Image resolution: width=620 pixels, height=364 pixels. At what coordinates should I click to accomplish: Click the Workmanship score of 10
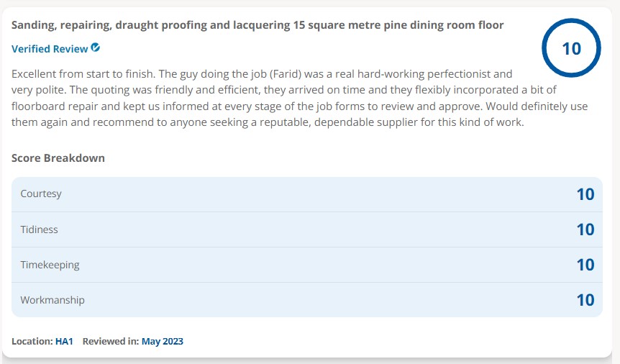pos(585,300)
